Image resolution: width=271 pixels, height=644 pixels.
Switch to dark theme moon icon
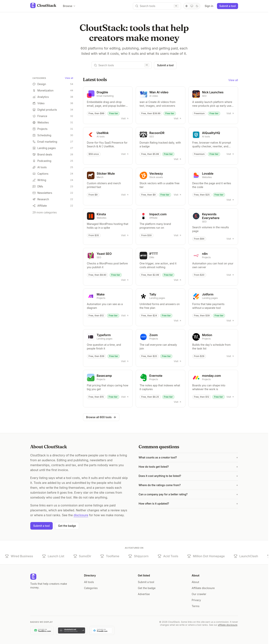(x=199, y=6)
